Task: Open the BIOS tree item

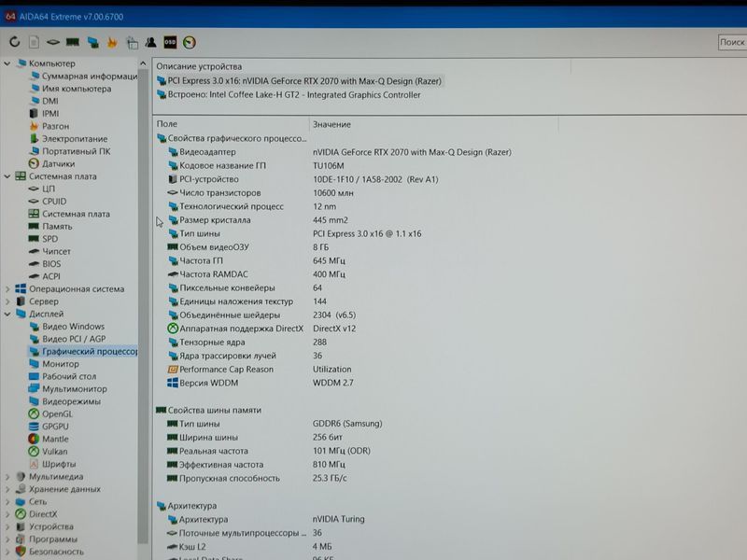Action: click(x=45, y=263)
